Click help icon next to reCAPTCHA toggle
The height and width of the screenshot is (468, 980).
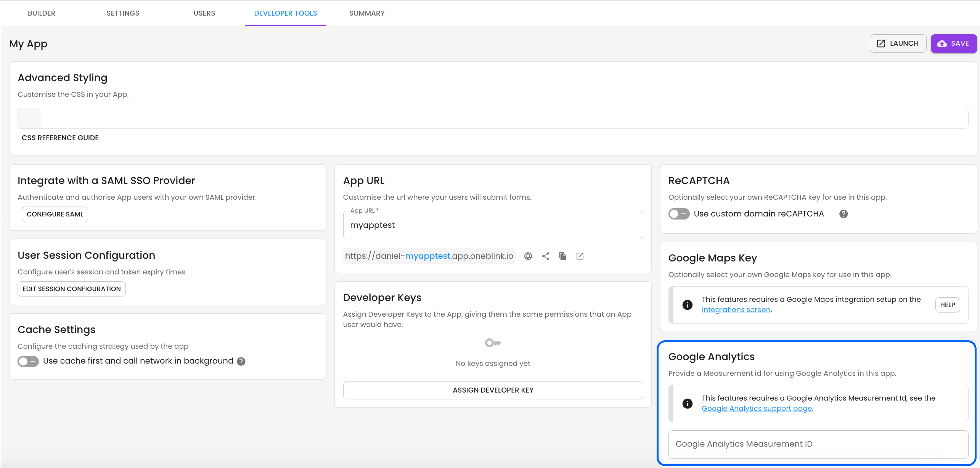[x=843, y=214]
